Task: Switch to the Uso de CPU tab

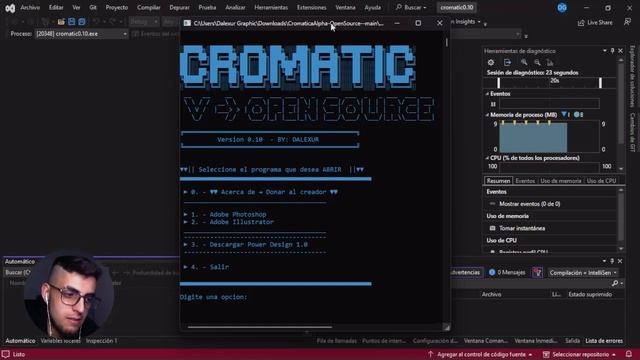Action: pos(601,181)
